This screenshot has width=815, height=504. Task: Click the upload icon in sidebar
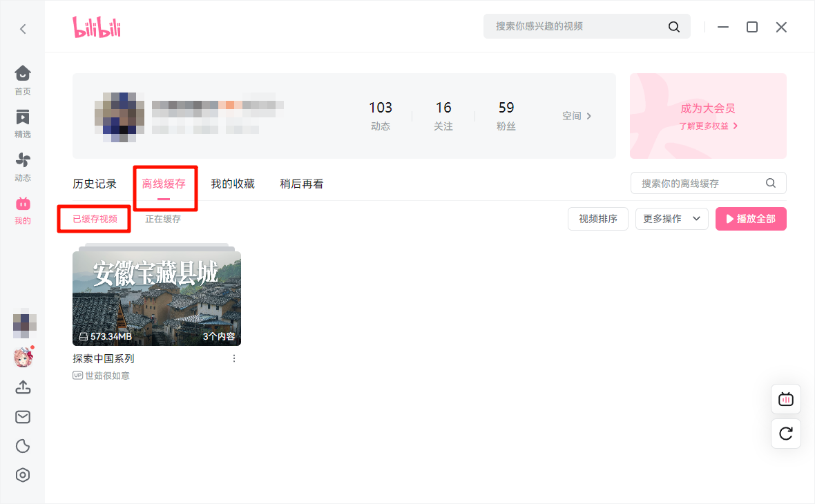click(23, 387)
